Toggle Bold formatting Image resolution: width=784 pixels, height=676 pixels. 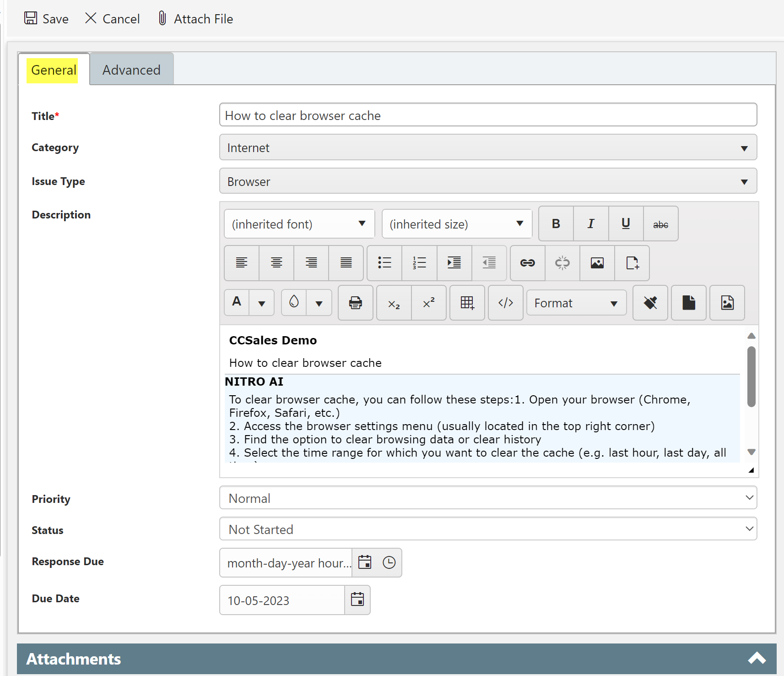[x=556, y=224]
